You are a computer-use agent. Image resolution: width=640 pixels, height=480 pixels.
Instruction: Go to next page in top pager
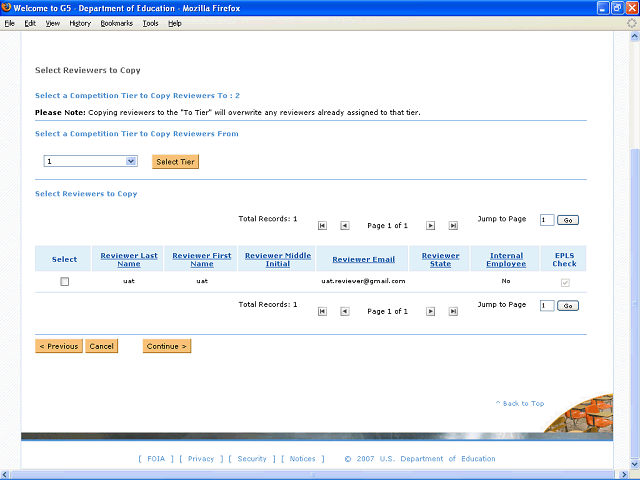430,226
